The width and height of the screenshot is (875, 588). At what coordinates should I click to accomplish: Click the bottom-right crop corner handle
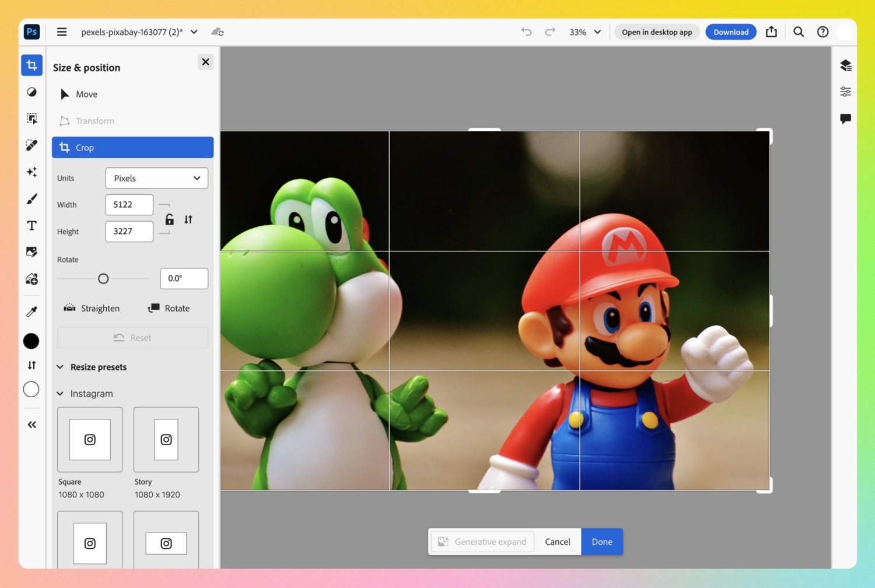[769, 489]
